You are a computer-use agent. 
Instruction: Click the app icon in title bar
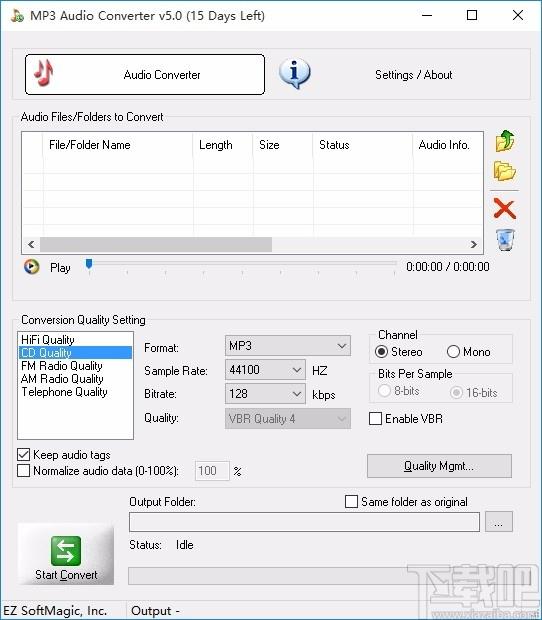(17, 16)
